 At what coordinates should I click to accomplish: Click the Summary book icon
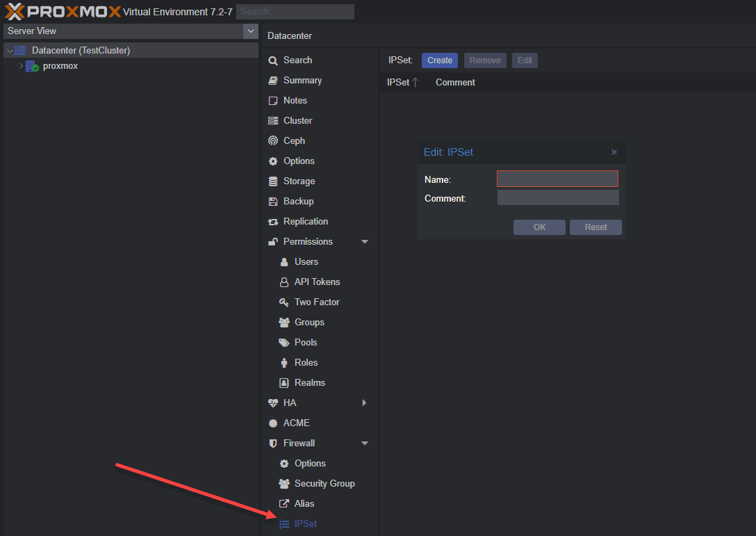click(x=273, y=81)
